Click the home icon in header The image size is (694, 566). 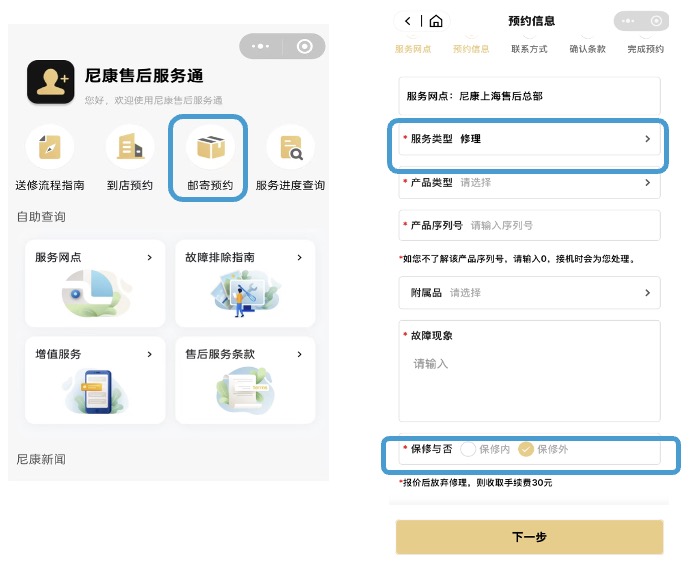point(436,21)
